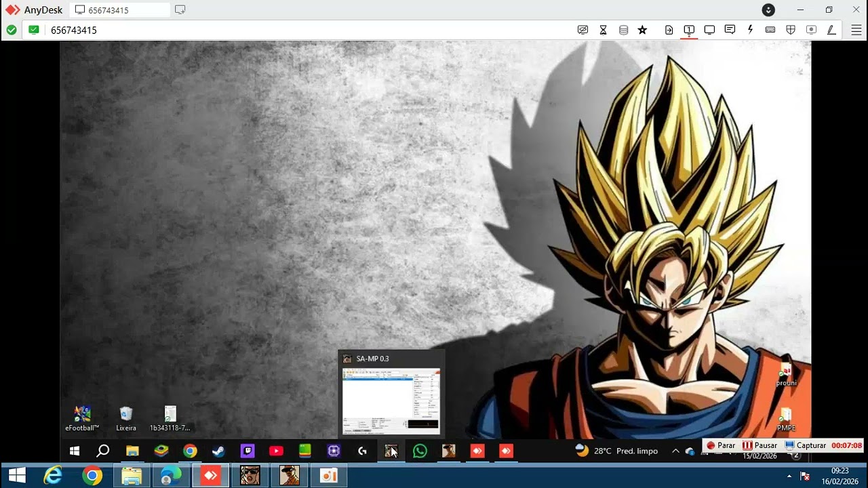Open Logitech G HUB on remote taskbar

coord(363,451)
